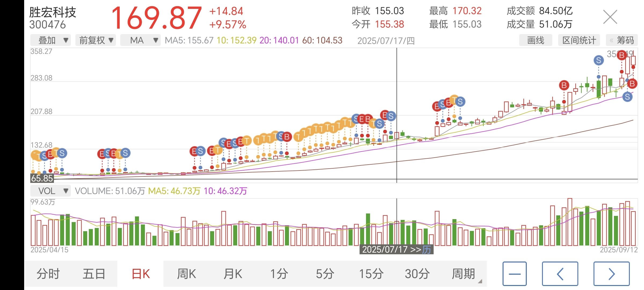Open the 历 history link on the date label
Image resolution: width=644 pixels, height=290 pixels.
coord(427,249)
